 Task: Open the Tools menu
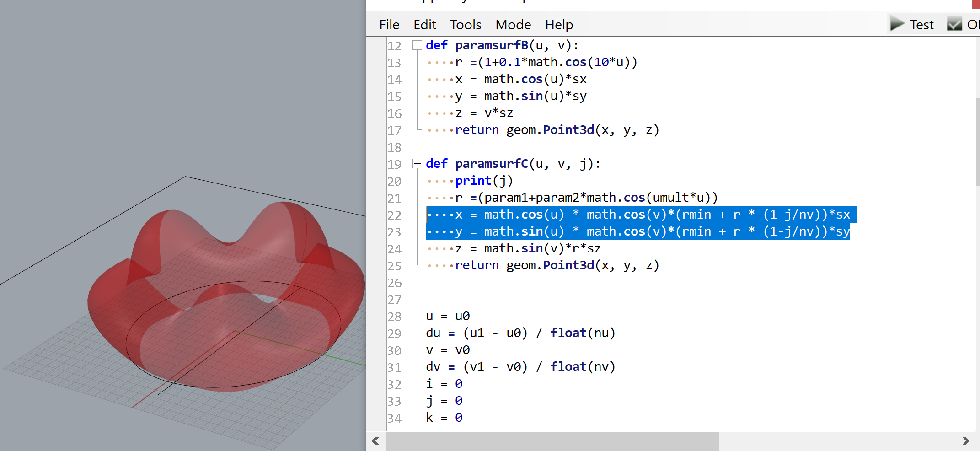466,25
